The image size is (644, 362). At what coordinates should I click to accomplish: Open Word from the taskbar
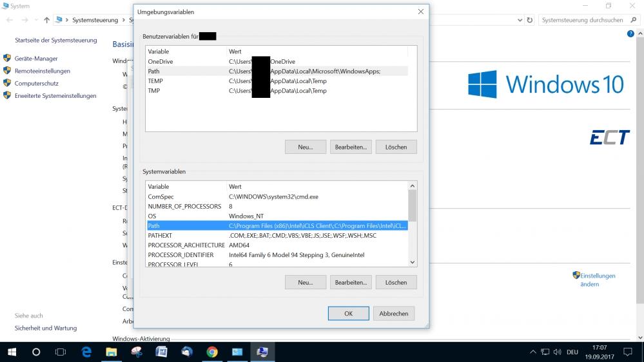pos(161,352)
